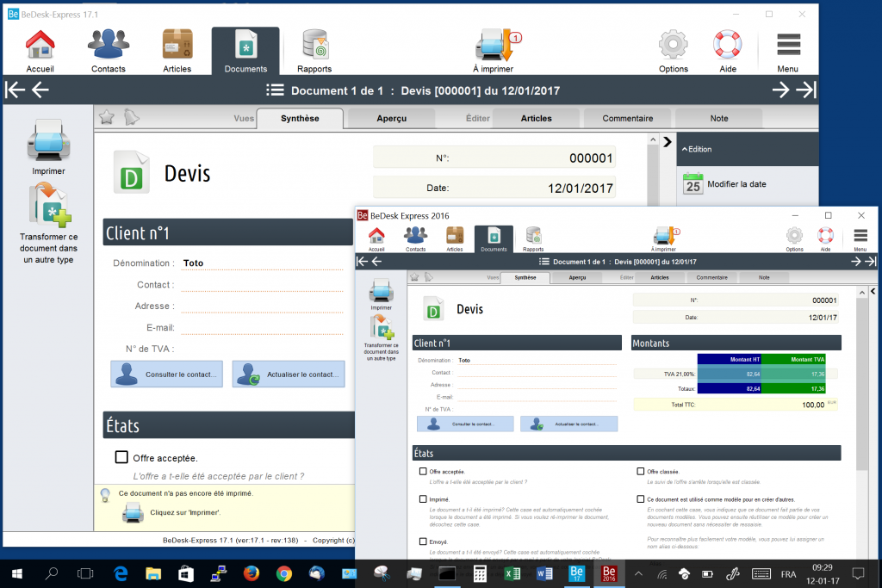This screenshot has height=588, width=882.
Task: Switch to Note tab in 17.1 window
Action: click(719, 119)
